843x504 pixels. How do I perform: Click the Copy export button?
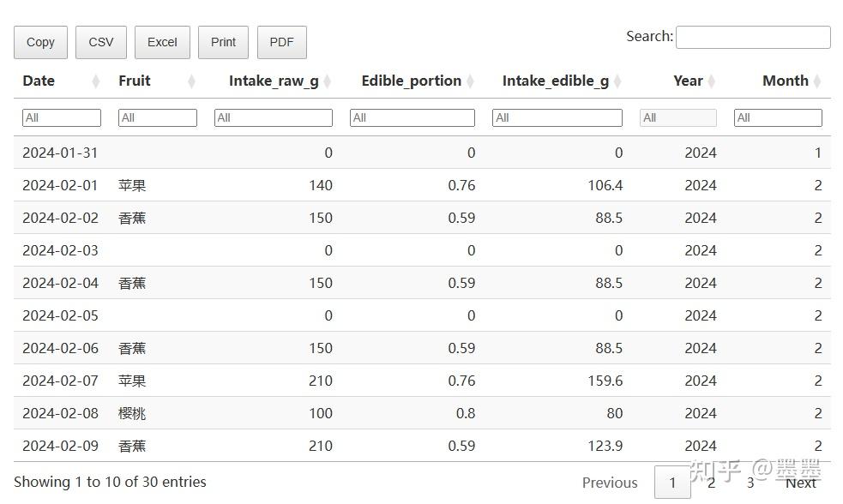tap(40, 42)
